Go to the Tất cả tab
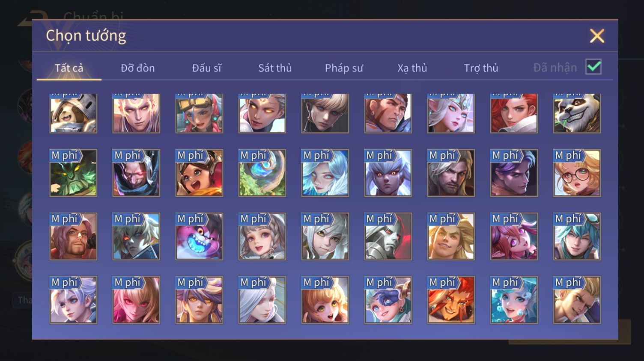 69,68
